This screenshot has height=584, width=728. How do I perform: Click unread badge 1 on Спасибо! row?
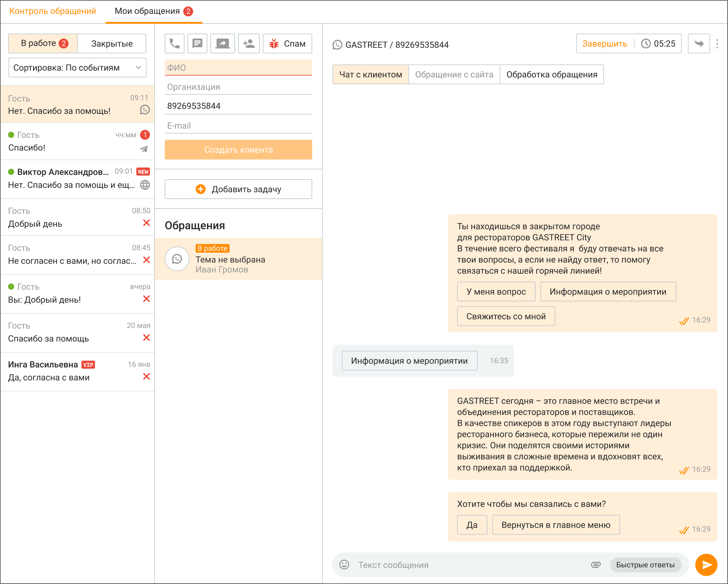click(x=145, y=135)
